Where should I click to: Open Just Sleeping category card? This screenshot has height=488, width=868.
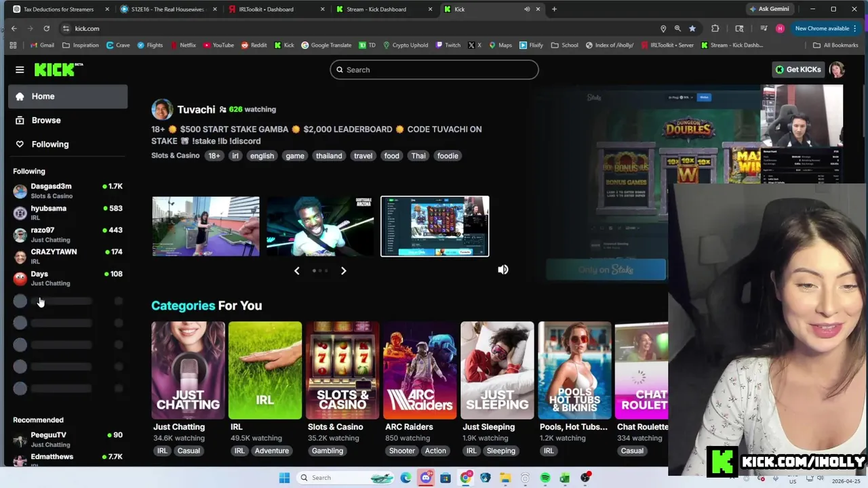click(x=497, y=370)
